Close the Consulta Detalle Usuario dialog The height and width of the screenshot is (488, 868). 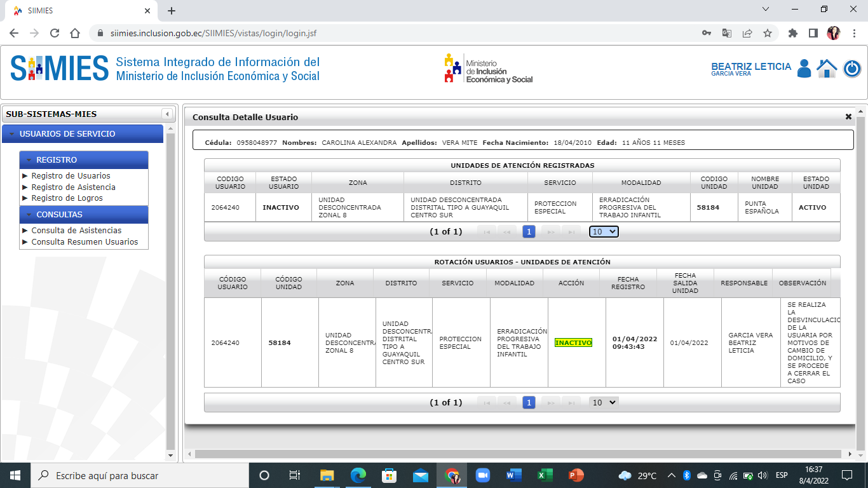848,117
